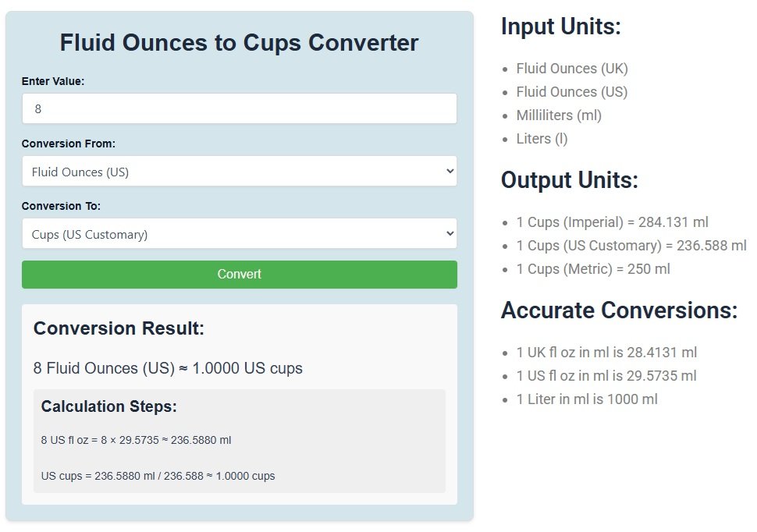Click the Fluid Ounces (US) list entry
This screenshot has width=757, height=532.
572,92
